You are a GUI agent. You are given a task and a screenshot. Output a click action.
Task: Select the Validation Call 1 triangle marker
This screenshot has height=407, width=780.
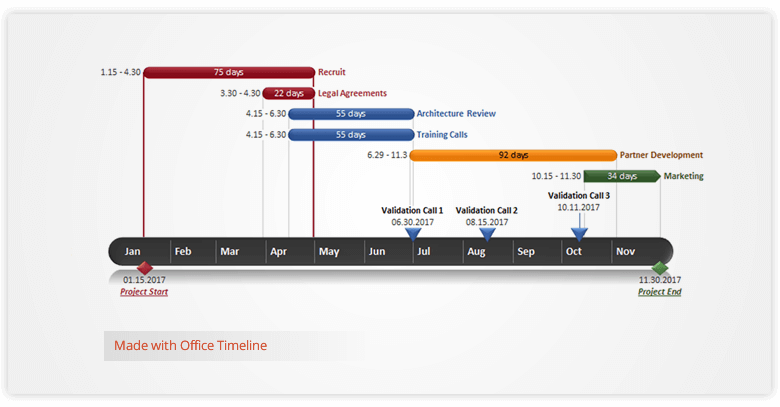point(413,234)
